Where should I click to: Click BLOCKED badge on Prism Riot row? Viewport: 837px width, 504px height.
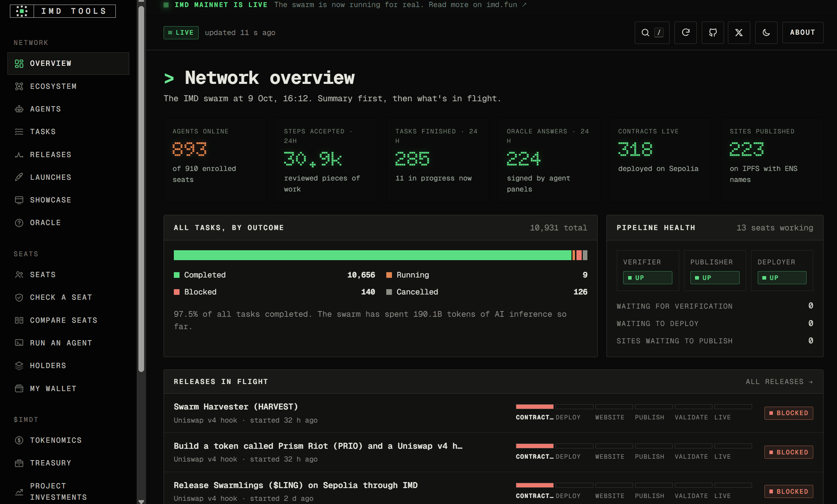[x=788, y=452]
